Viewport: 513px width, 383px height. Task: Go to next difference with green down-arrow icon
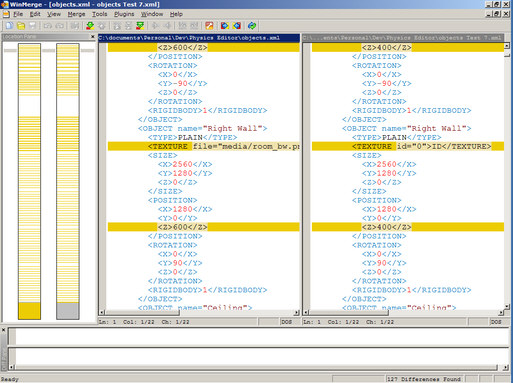[90, 26]
